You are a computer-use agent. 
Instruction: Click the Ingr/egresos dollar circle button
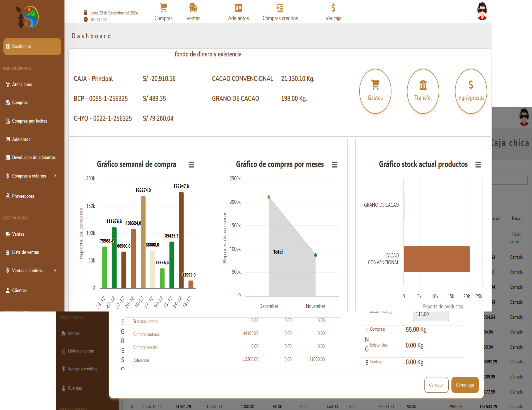click(471, 91)
